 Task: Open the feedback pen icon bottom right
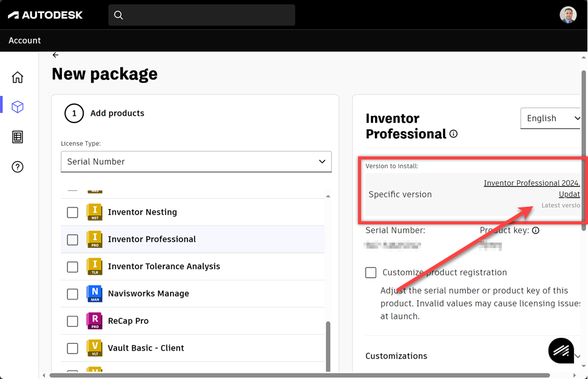[x=560, y=350]
